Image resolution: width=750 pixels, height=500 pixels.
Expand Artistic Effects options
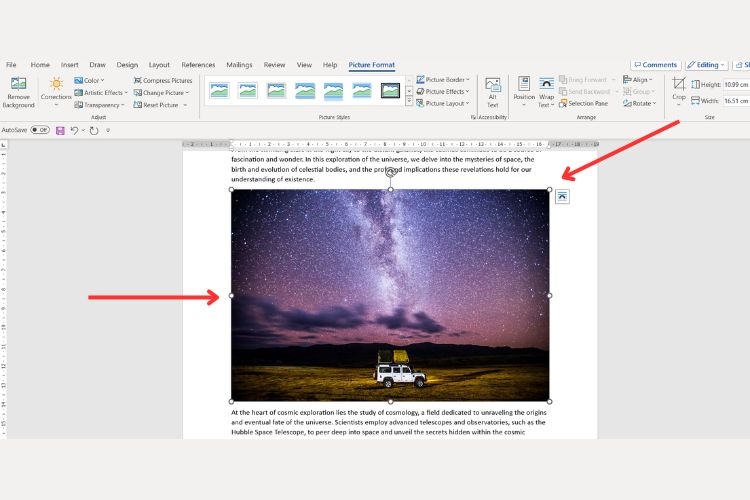tap(101, 92)
